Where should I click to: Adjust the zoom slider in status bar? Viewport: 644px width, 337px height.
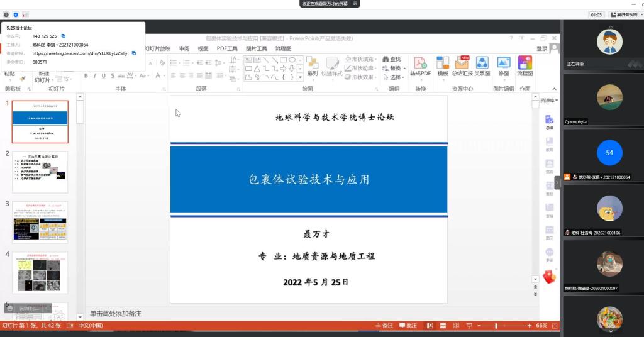497,326
